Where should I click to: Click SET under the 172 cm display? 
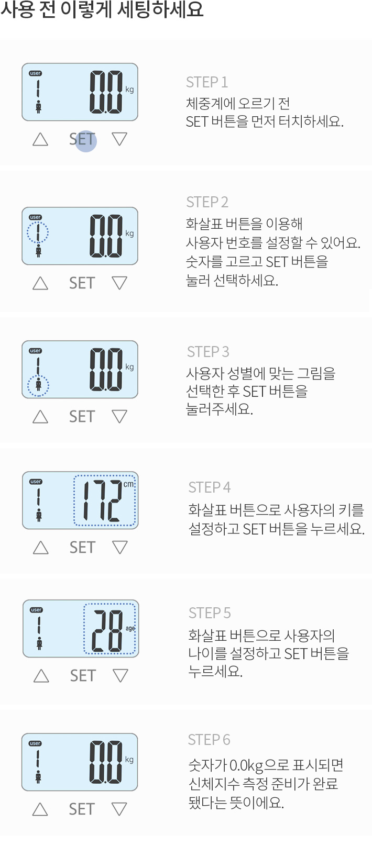[83, 548]
